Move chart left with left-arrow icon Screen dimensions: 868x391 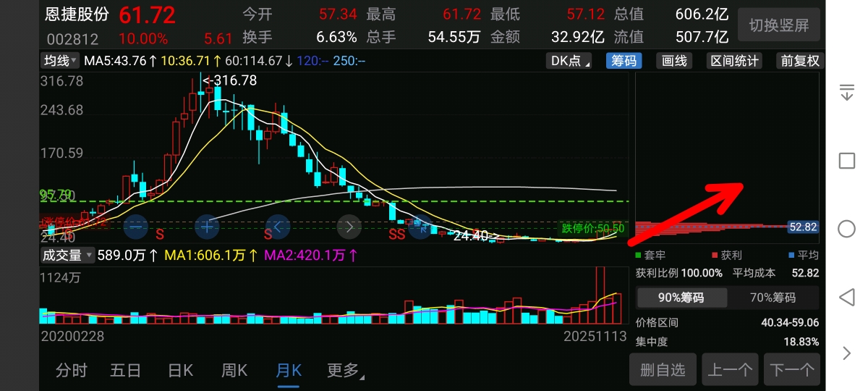point(278,227)
